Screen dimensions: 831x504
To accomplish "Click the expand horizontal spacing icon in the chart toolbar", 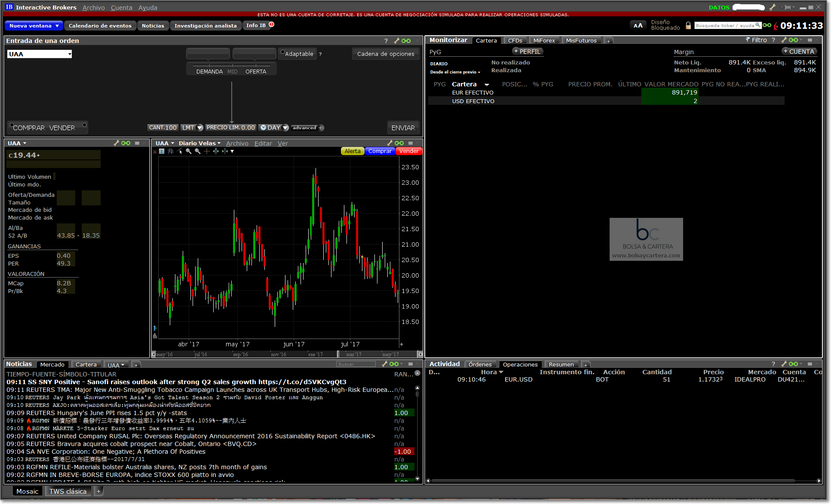I will point(216,151).
